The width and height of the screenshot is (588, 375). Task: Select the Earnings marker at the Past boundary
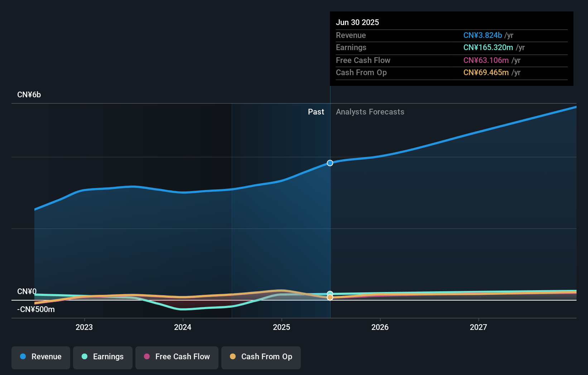(x=330, y=293)
